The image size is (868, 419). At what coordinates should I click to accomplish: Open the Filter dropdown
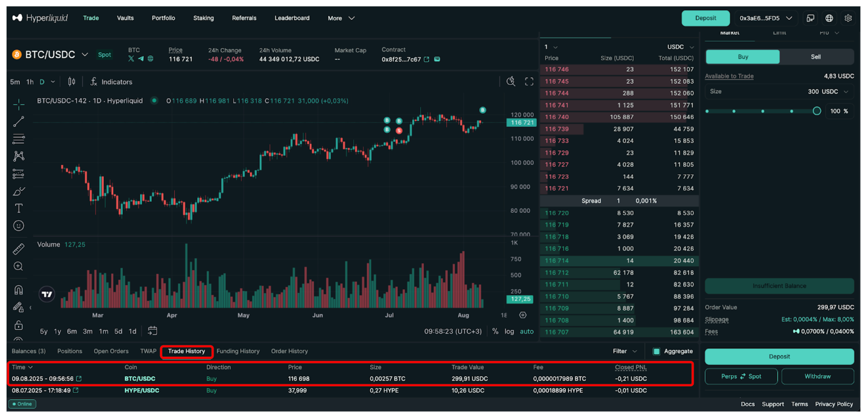pos(625,351)
